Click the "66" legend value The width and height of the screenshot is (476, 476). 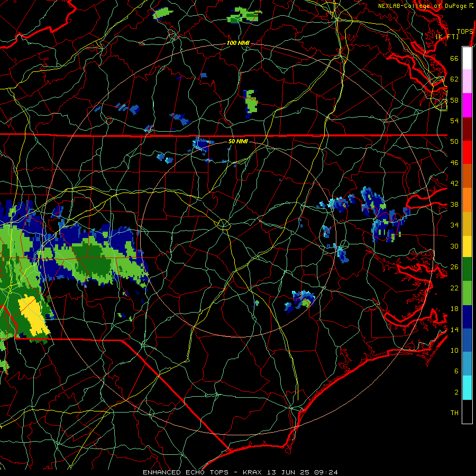pos(454,58)
